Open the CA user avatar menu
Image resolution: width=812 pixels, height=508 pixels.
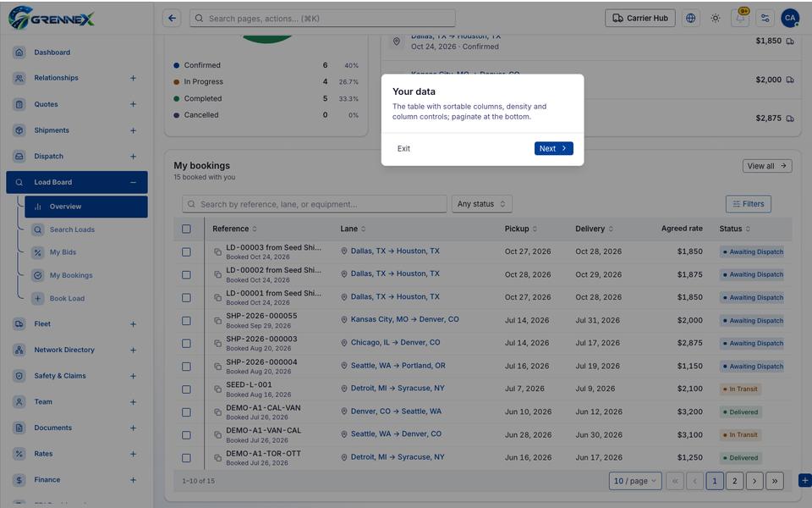790,18
